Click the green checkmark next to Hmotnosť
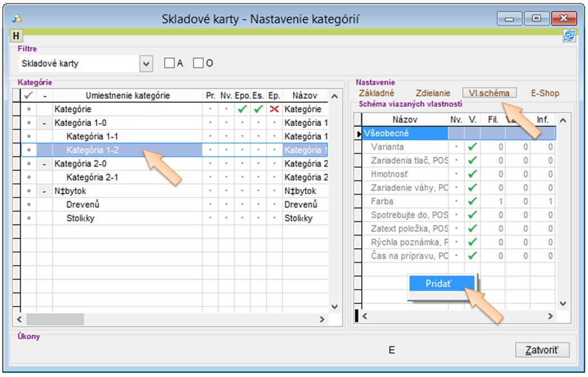588x377 pixels. (473, 174)
